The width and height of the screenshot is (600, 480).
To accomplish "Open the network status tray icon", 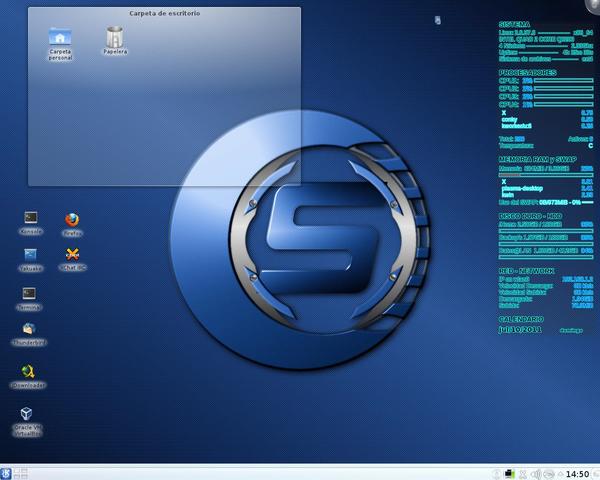I will (549, 474).
